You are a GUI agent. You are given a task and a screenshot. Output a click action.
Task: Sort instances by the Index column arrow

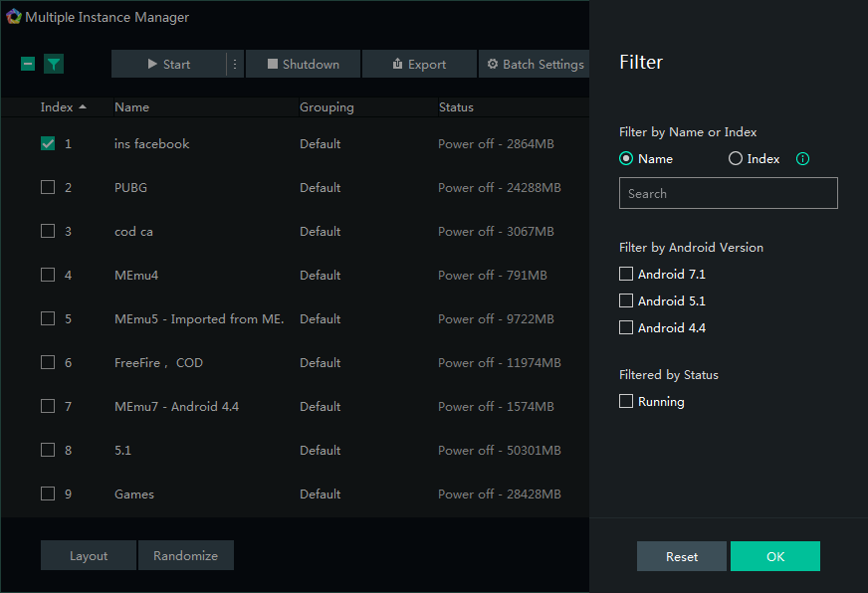[83, 106]
